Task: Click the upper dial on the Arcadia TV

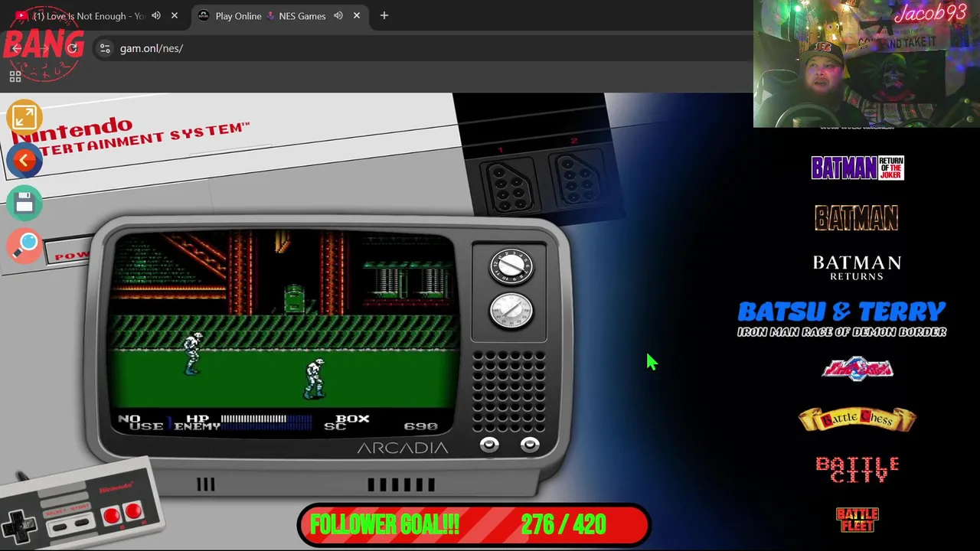Action: [511, 267]
